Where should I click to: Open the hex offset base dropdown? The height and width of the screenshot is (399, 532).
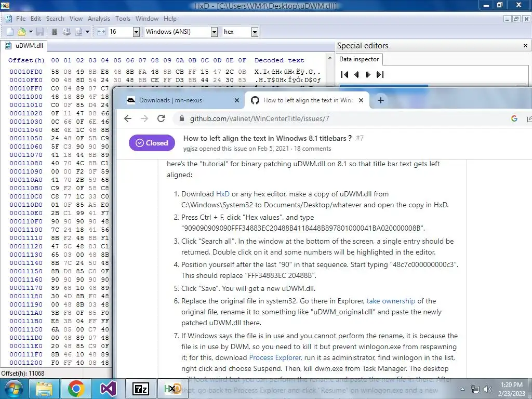click(x=255, y=32)
